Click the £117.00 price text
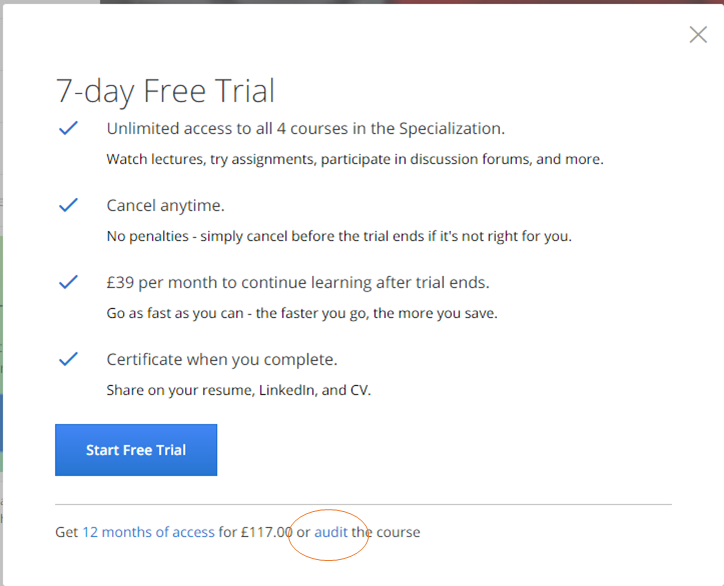724x586 pixels. click(x=267, y=532)
